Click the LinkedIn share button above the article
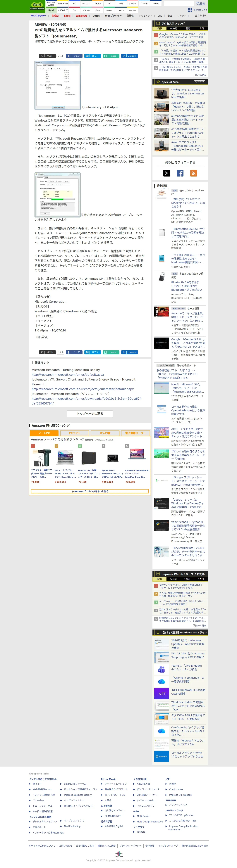This screenshot has height=868, width=237. point(129,56)
